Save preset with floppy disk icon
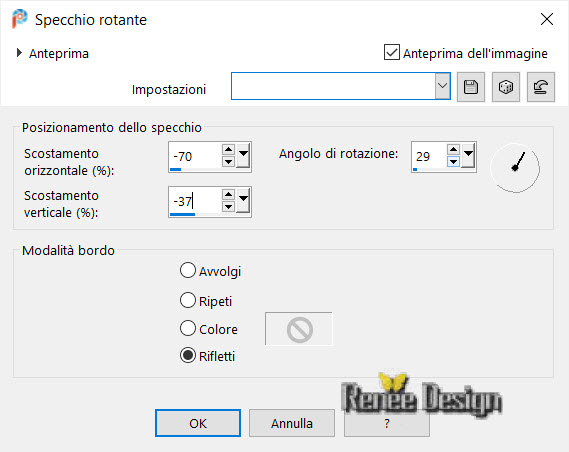 click(471, 87)
